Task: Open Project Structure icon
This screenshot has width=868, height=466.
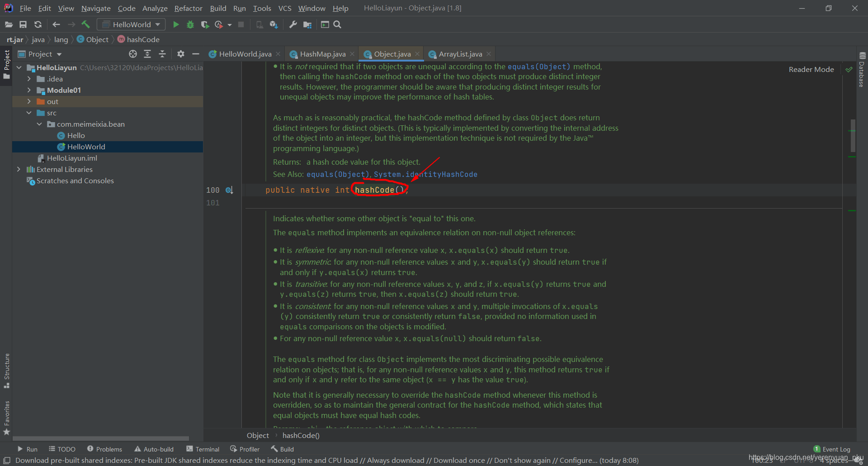Action: click(x=307, y=24)
